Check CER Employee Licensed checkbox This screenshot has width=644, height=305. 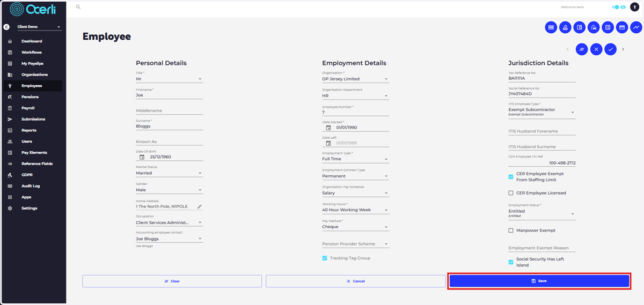(x=511, y=193)
